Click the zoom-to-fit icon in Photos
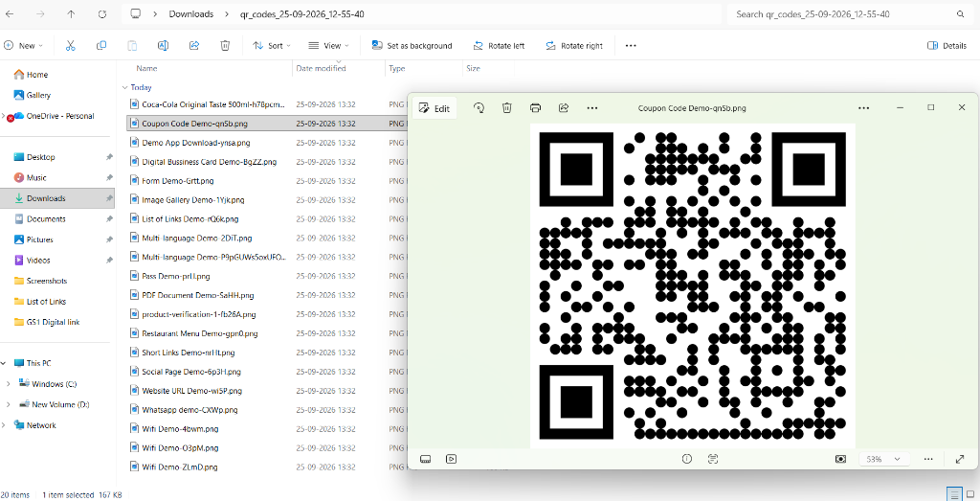The width and height of the screenshot is (980, 501). 840,459
